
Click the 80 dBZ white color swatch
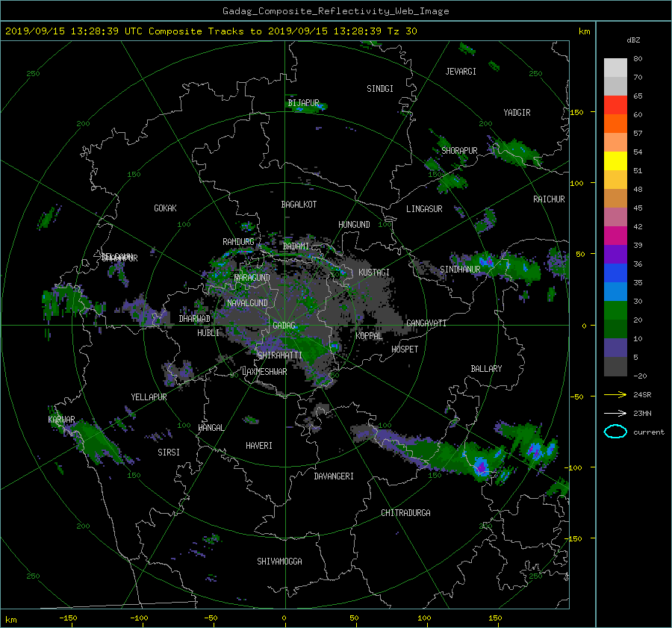(615, 67)
